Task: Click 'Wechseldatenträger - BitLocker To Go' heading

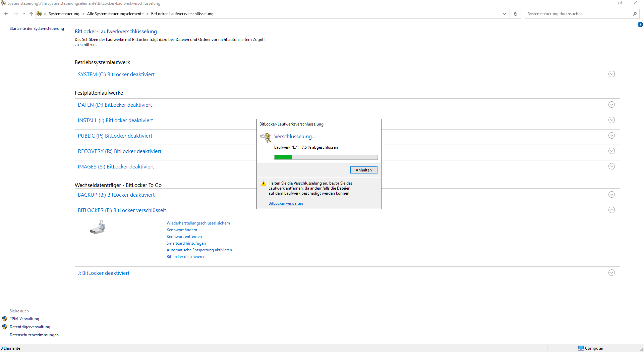Action: click(x=118, y=185)
